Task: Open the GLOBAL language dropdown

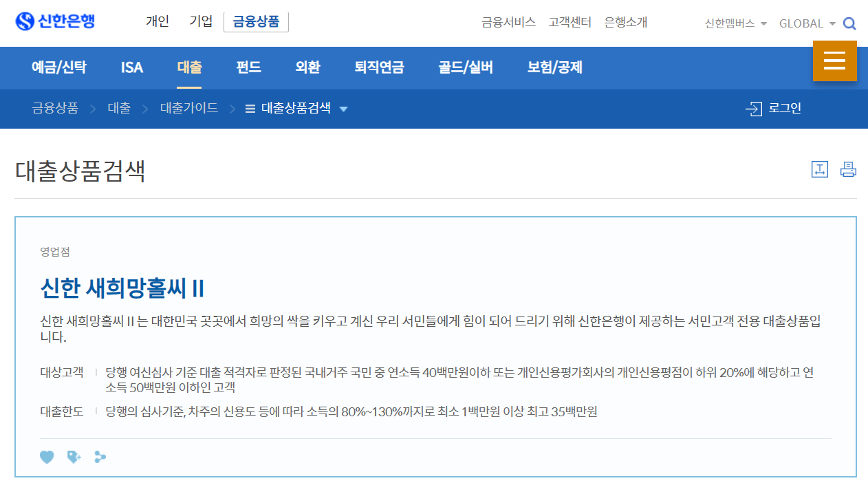Action: pos(806,23)
